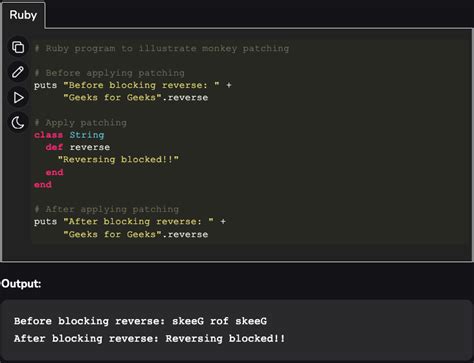Click the inner "end" closing def reverse

(x=54, y=172)
